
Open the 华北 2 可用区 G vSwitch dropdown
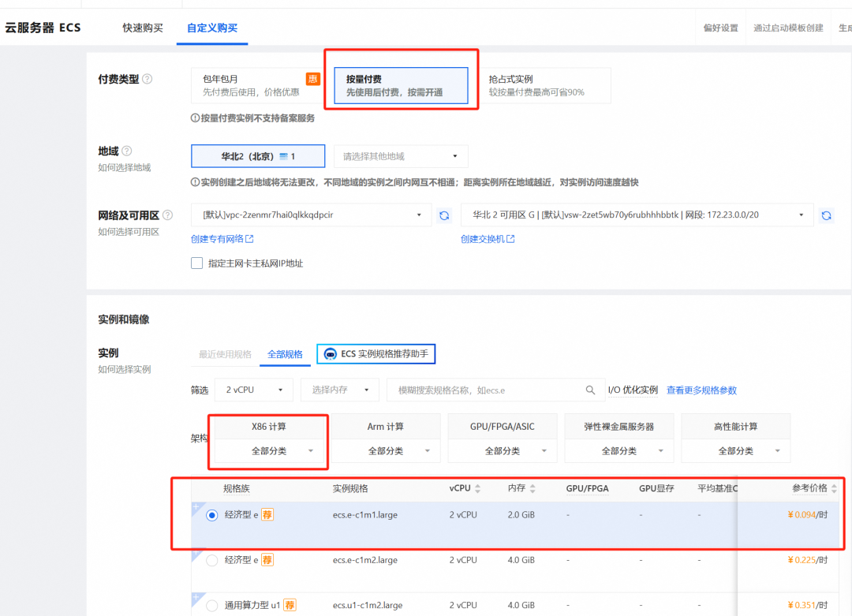637,215
